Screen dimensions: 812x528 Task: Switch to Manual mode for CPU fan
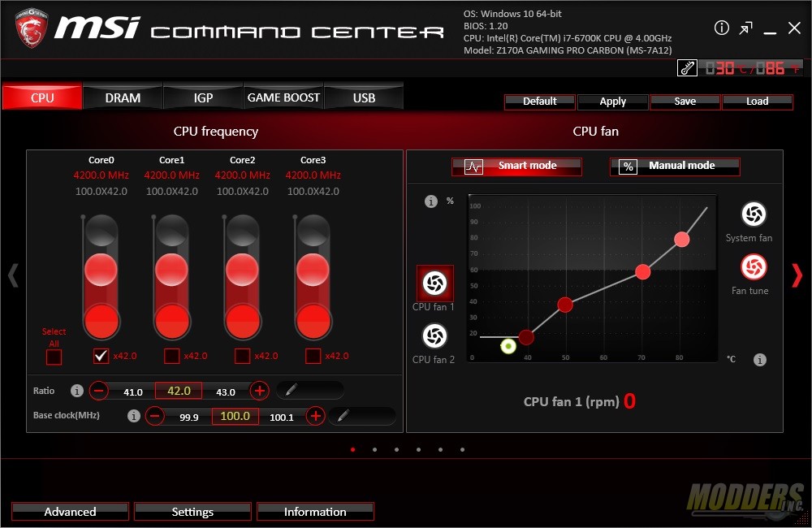(675, 167)
